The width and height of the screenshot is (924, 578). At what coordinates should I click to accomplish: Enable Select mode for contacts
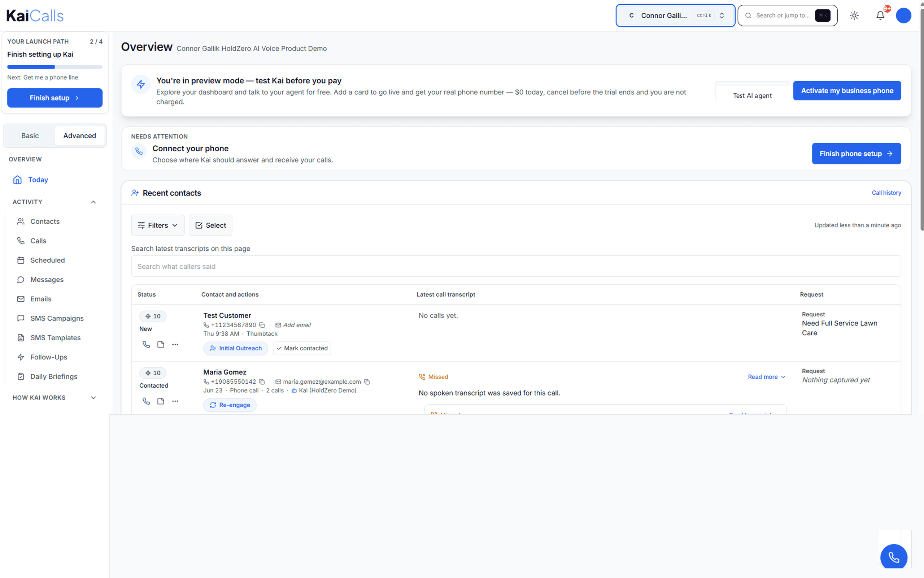[210, 225]
